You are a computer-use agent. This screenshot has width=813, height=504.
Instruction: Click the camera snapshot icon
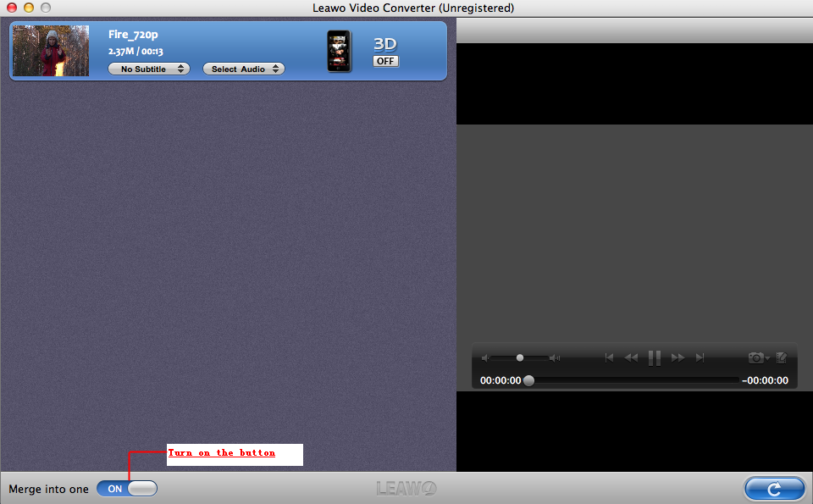(x=756, y=357)
